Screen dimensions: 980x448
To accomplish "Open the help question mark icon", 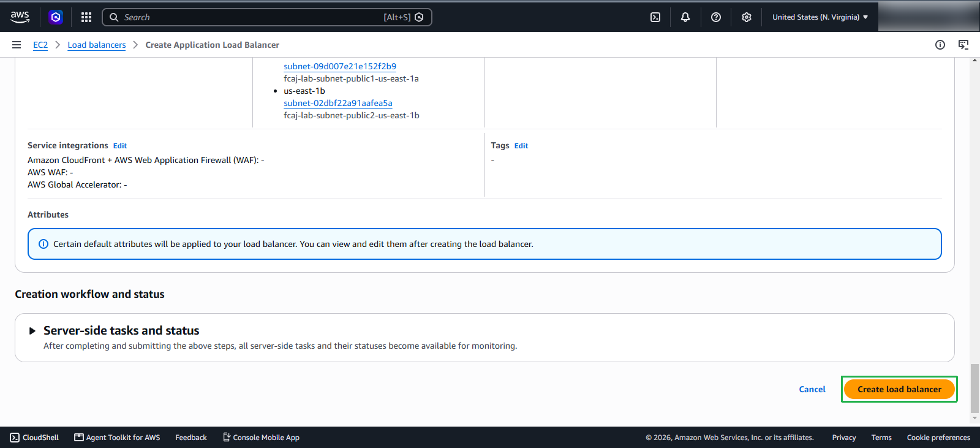I will coord(716,17).
